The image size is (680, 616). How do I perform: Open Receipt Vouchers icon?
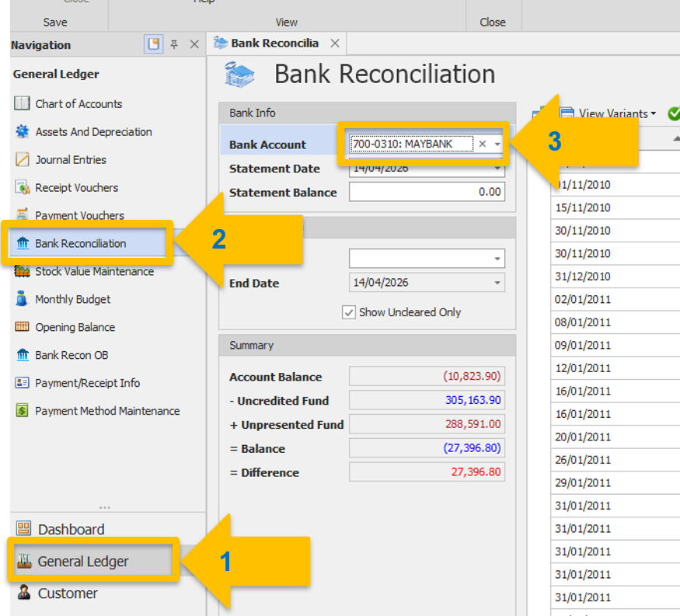click(x=22, y=187)
